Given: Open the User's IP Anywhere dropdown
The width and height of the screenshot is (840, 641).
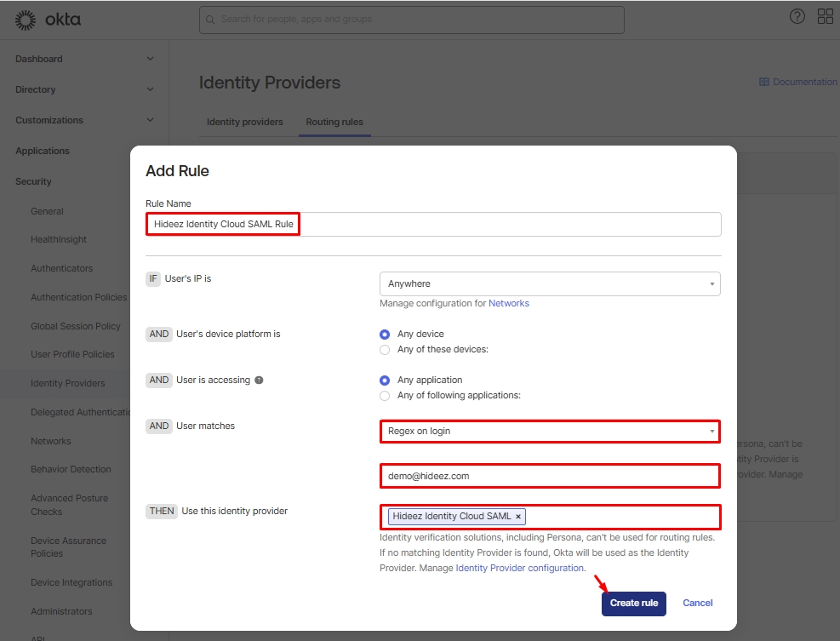Looking at the screenshot, I should tap(549, 283).
